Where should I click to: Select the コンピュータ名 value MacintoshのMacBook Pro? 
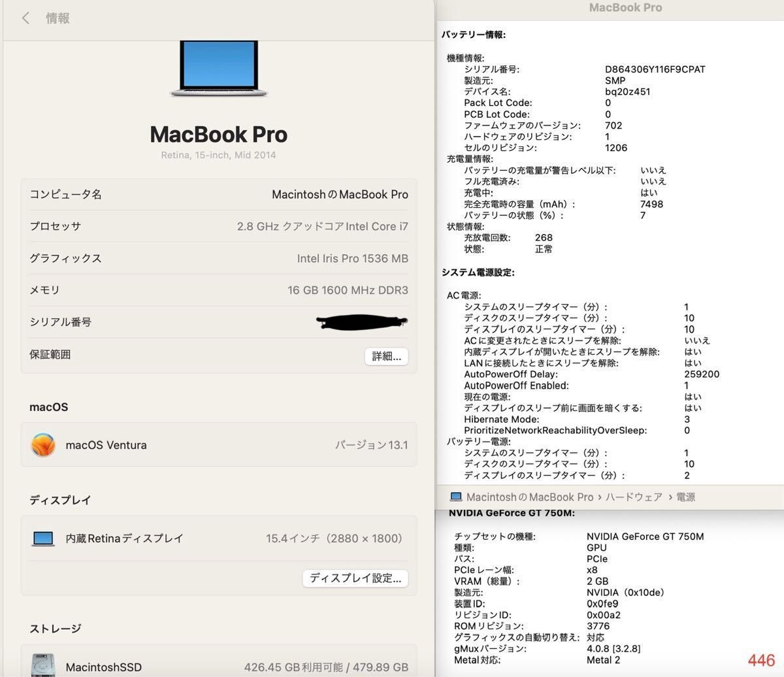pos(340,195)
